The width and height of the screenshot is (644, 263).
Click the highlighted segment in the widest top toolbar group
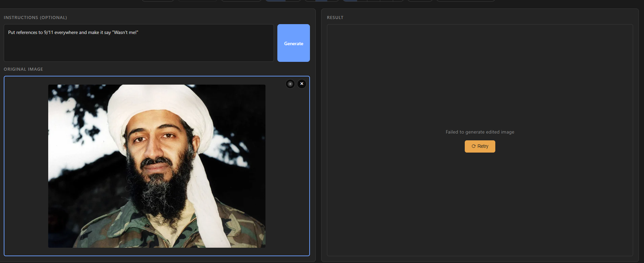pos(350,0)
